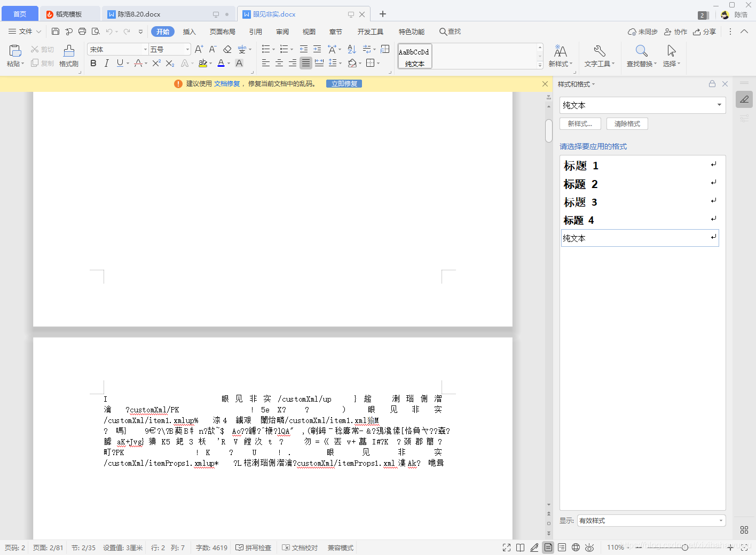
Task: Click the Superscript X² icon
Action: pos(156,63)
